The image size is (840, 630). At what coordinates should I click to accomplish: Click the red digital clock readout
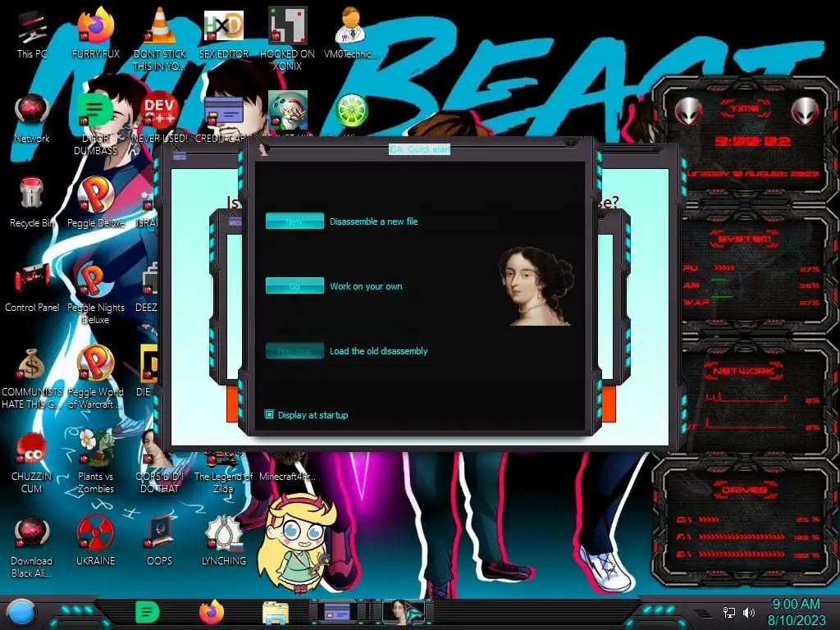(x=752, y=141)
